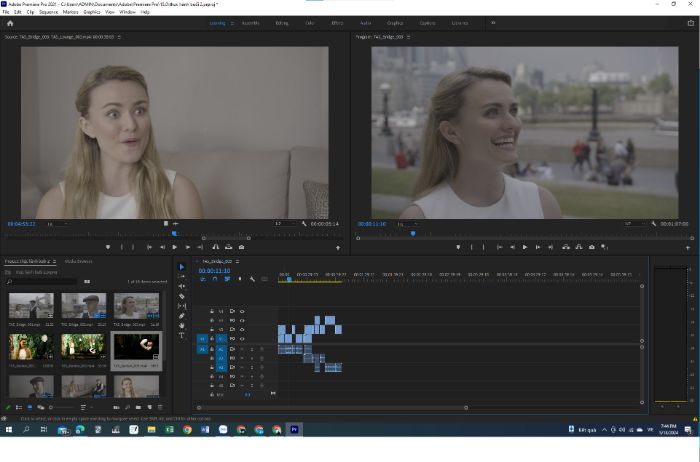Open the Sequence menu
700x462 pixels.
(x=48, y=12)
